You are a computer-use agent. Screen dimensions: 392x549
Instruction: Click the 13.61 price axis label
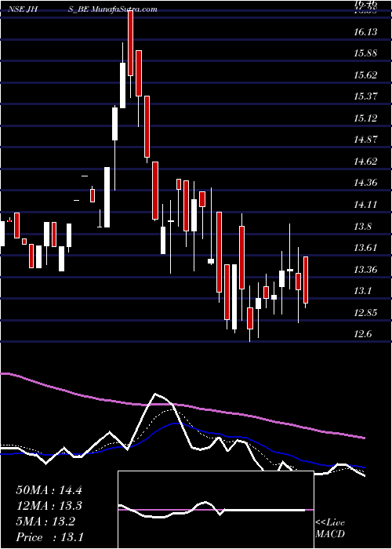pos(365,248)
